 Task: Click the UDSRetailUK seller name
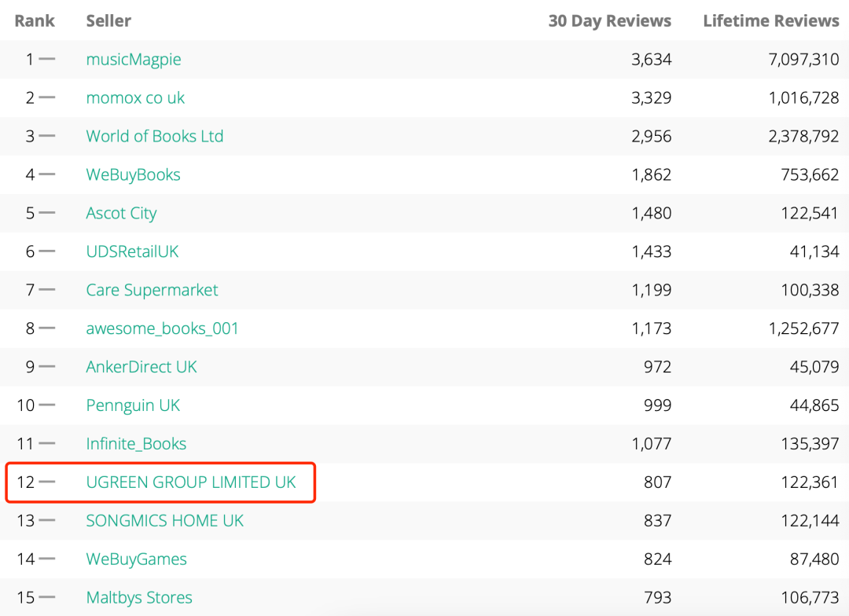(132, 252)
